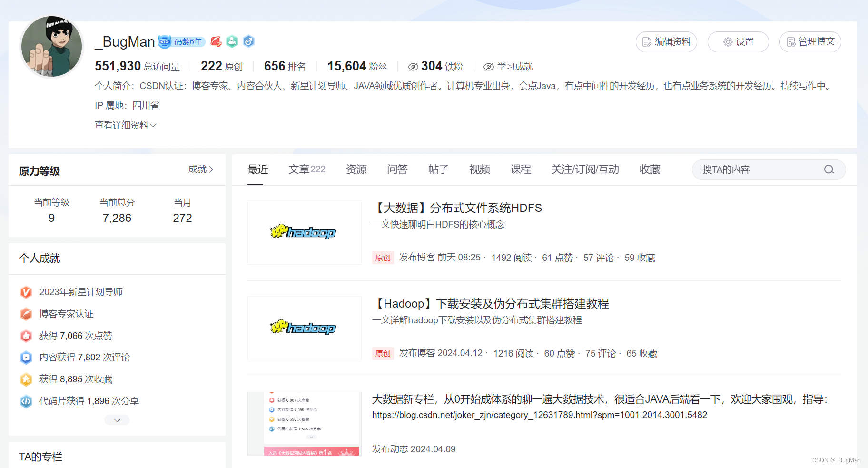Open 成就 link in 原力等级 panel
Screen dimensions: 868x468
click(x=201, y=169)
